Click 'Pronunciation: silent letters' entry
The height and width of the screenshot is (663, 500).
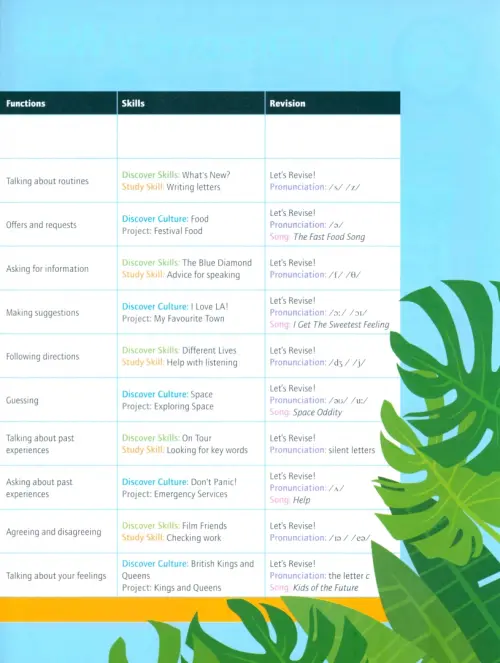pos(322,450)
